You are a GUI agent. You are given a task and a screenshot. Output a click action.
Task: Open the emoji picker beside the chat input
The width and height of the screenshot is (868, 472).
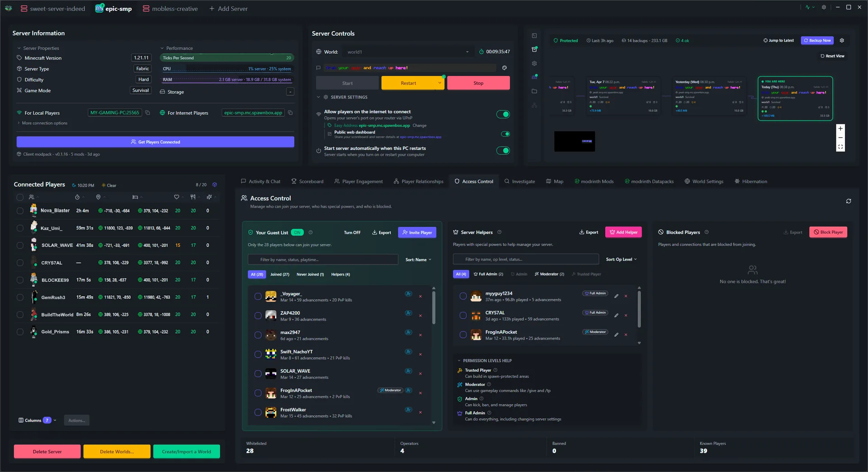click(x=505, y=68)
